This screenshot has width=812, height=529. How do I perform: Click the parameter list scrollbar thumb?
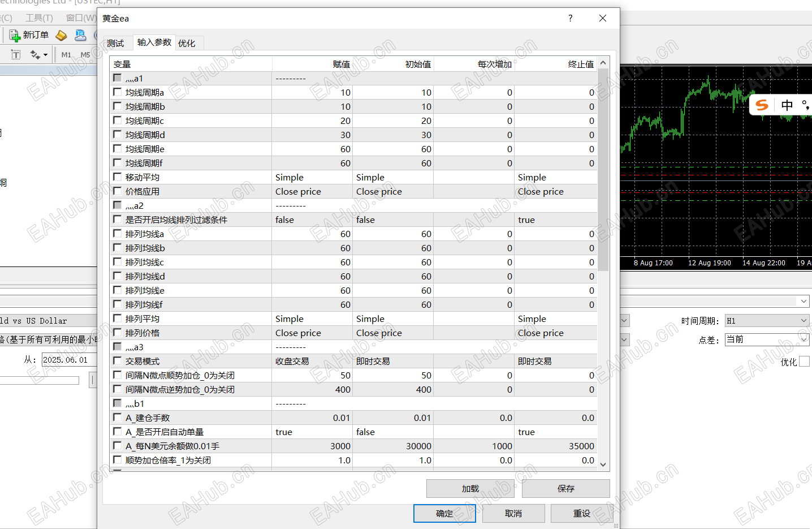pos(603,170)
